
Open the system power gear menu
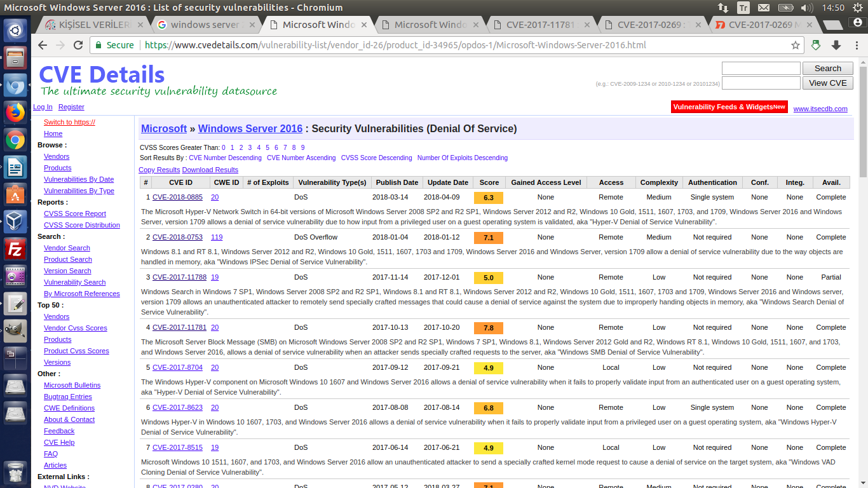coord(857,8)
